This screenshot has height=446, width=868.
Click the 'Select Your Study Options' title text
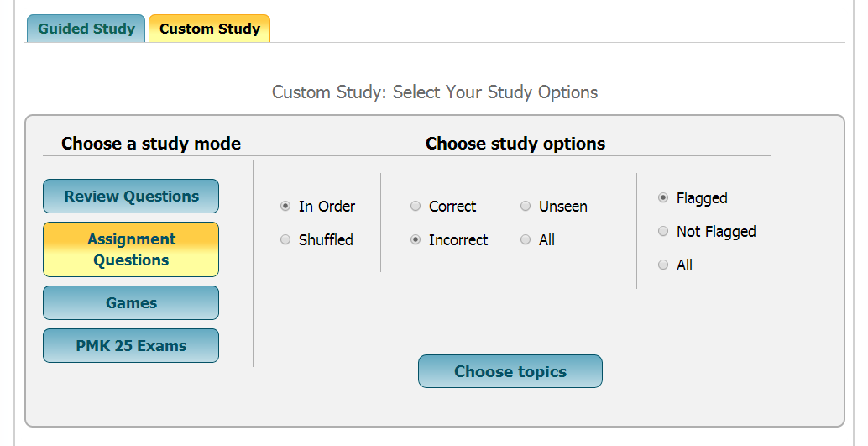(x=435, y=92)
